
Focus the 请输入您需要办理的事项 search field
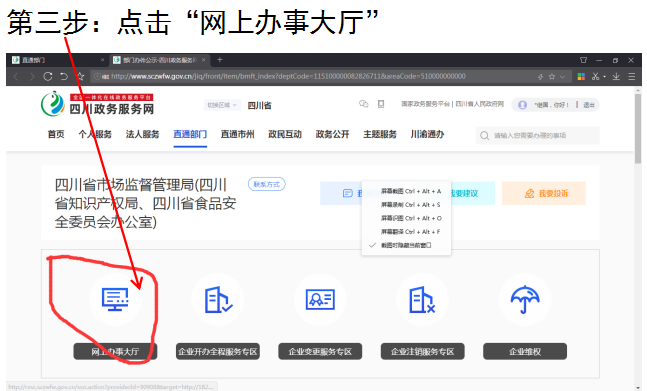pyautogui.click(x=538, y=135)
